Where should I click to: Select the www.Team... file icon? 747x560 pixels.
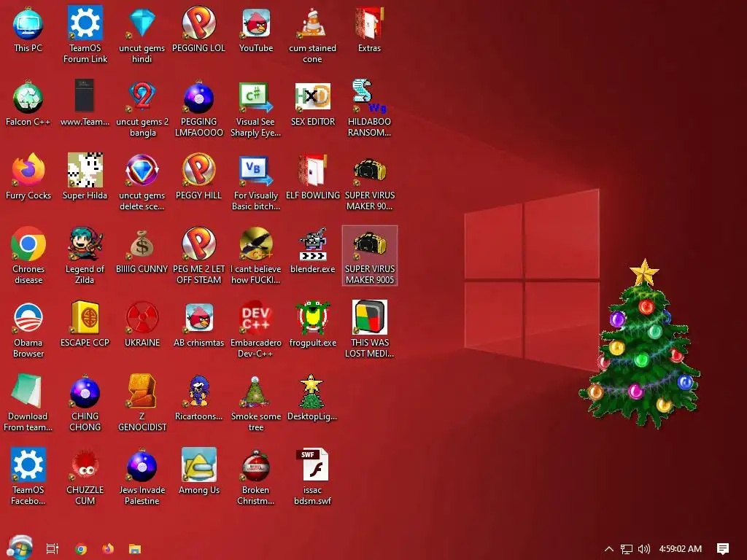tap(85, 104)
